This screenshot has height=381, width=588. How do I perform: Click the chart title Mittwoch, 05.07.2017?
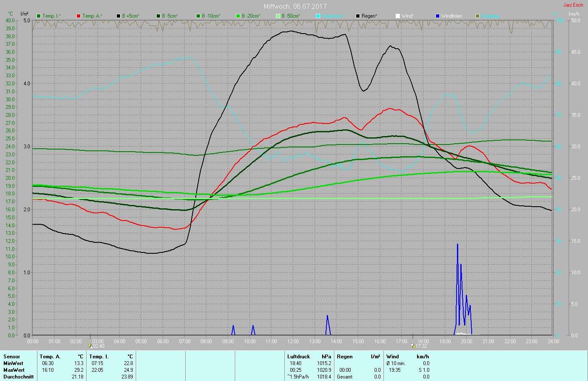[295, 6]
